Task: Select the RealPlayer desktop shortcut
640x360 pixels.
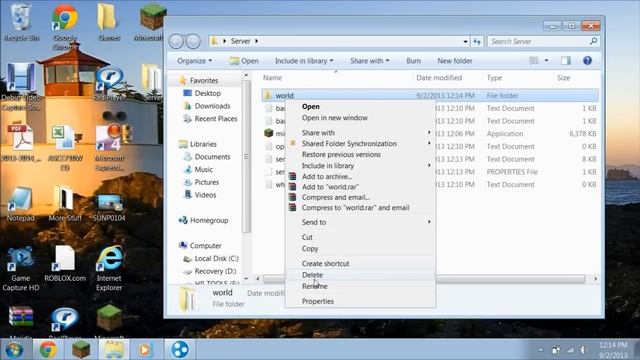Action: [x=109, y=84]
